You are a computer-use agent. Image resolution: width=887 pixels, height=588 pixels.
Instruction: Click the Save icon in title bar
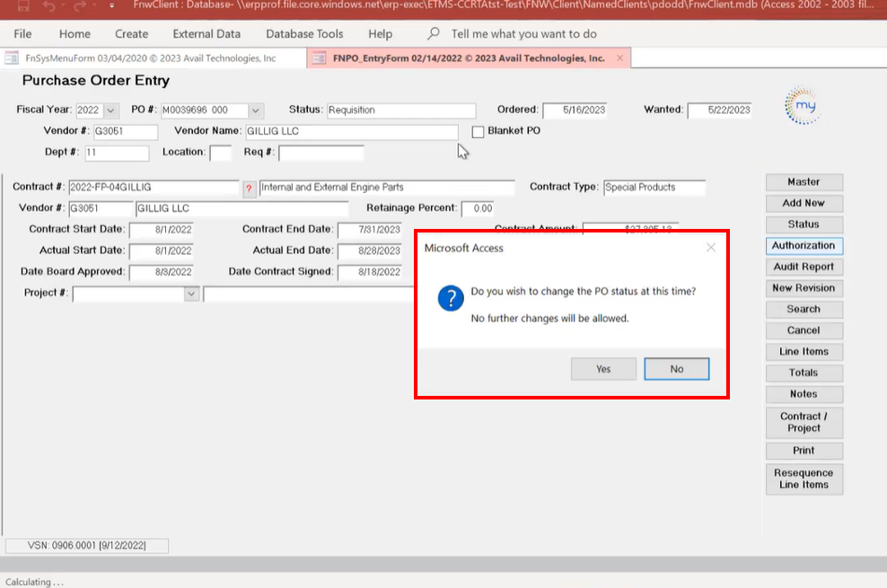tap(23, 6)
